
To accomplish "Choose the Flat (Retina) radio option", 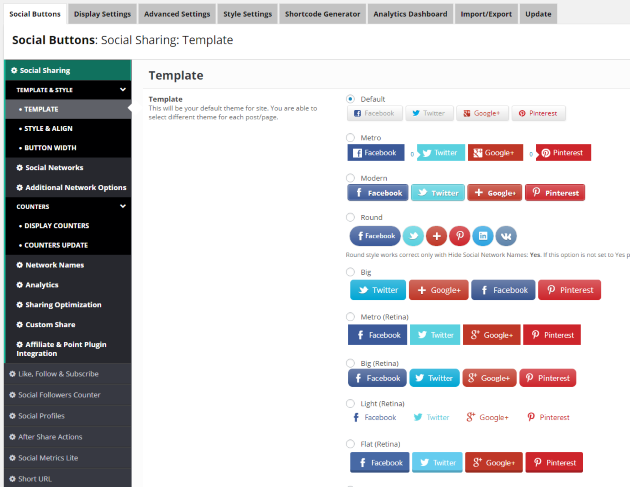I will pos(350,444).
